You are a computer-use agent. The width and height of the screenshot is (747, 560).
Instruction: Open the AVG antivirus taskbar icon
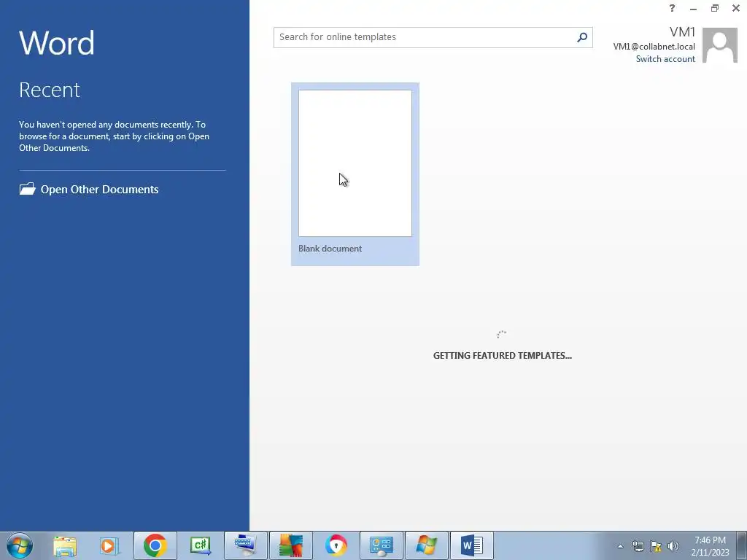(x=290, y=545)
